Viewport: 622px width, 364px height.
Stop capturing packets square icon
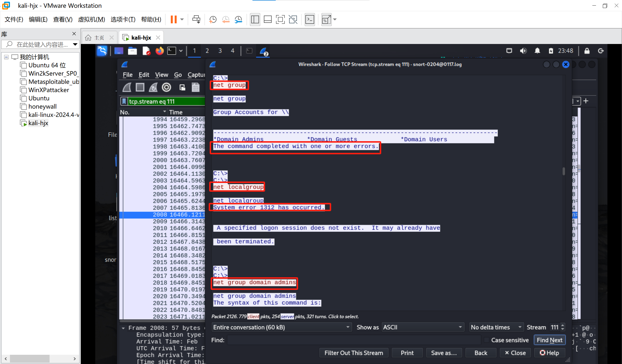140,87
